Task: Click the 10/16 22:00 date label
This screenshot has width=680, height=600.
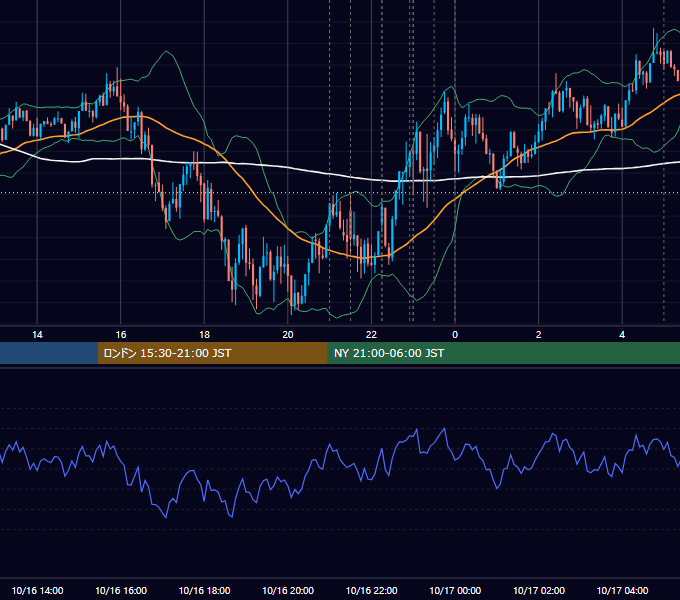Action: [371, 590]
